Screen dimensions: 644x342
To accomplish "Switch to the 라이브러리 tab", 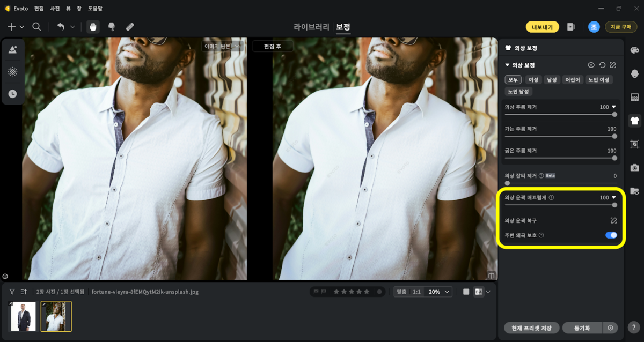I will pos(311,27).
